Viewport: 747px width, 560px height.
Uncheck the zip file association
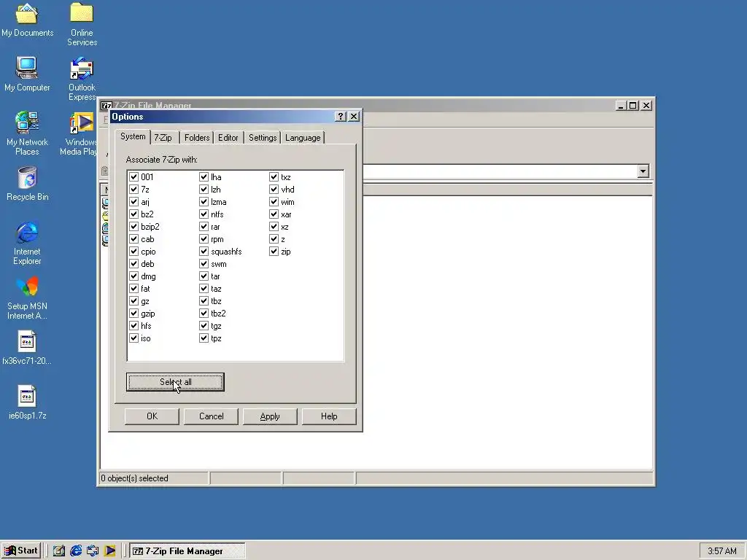click(x=274, y=251)
